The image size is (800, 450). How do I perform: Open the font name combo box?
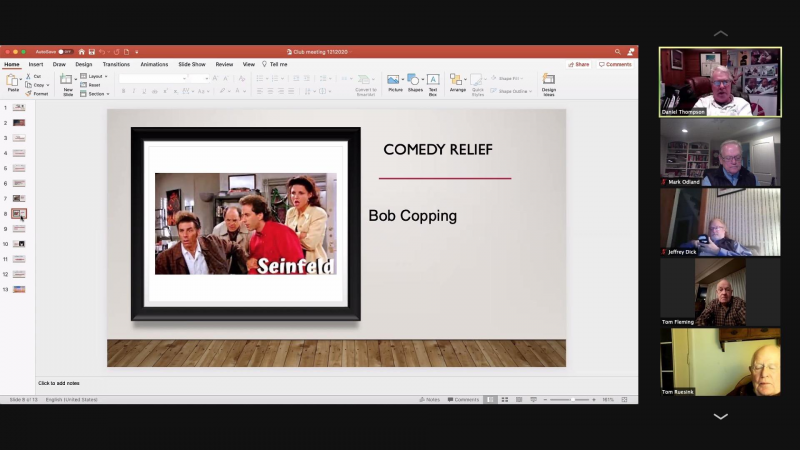coord(153,79)
